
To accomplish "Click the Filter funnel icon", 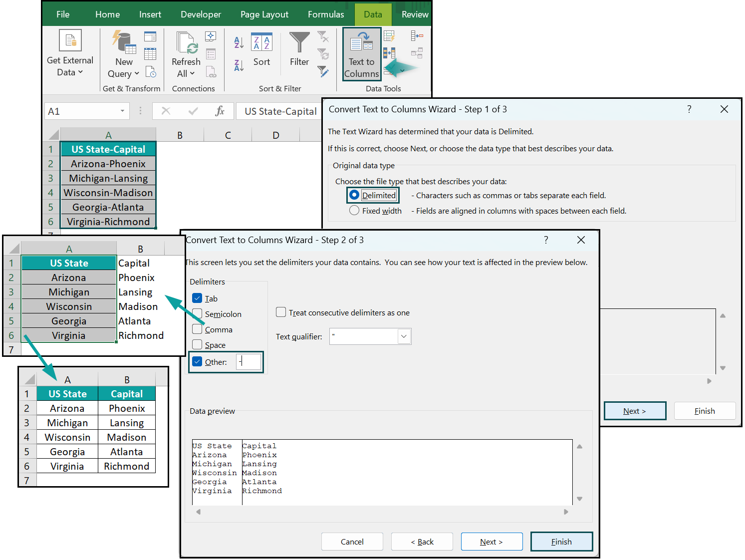I will pyautogui.click(x=299, y=45).
